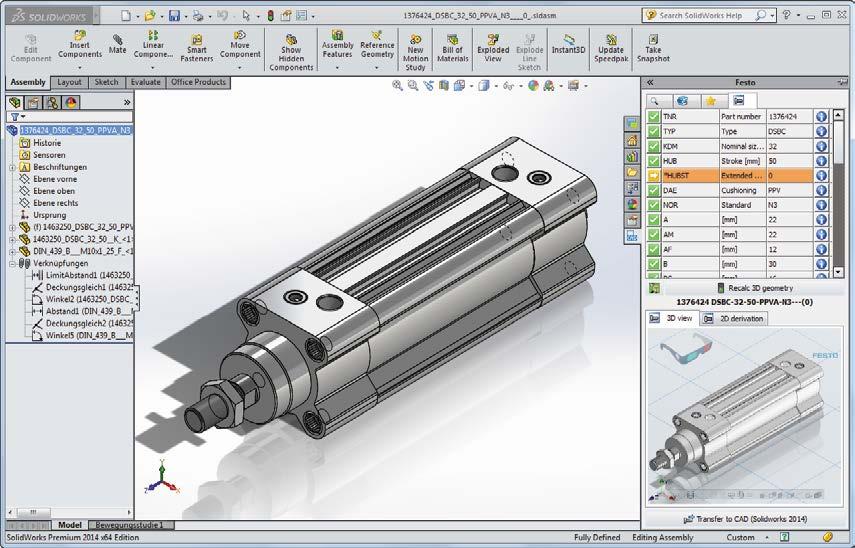Save the assembly with the floppy icon
Image resolution: width=855 pixels, height=548 pixels.
(174, 16)
